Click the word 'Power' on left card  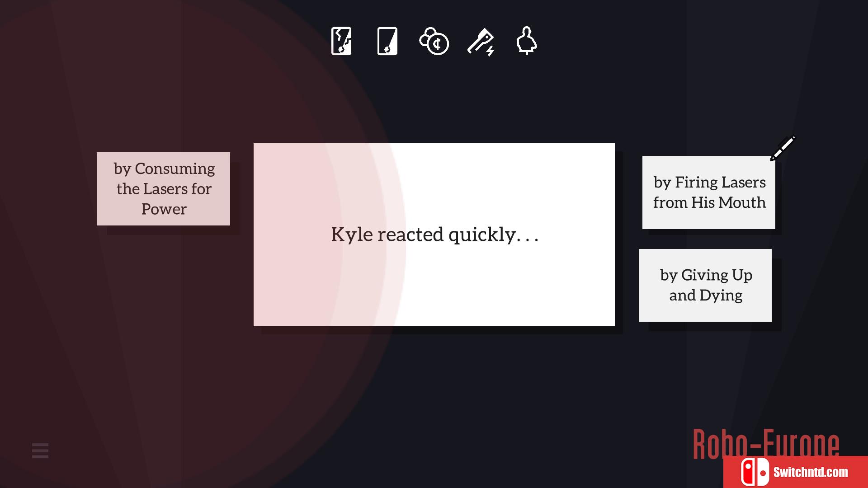click(x=164, y=209)
